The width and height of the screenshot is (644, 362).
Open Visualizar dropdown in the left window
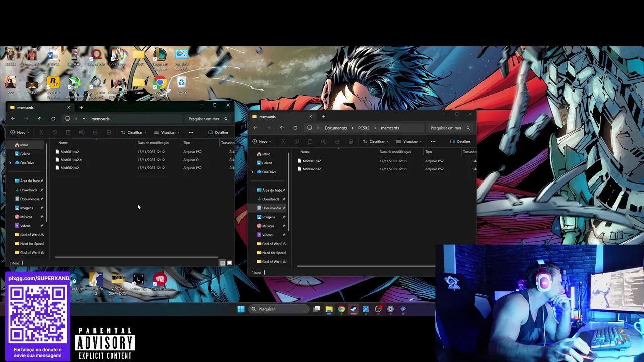tap(167, 132)
